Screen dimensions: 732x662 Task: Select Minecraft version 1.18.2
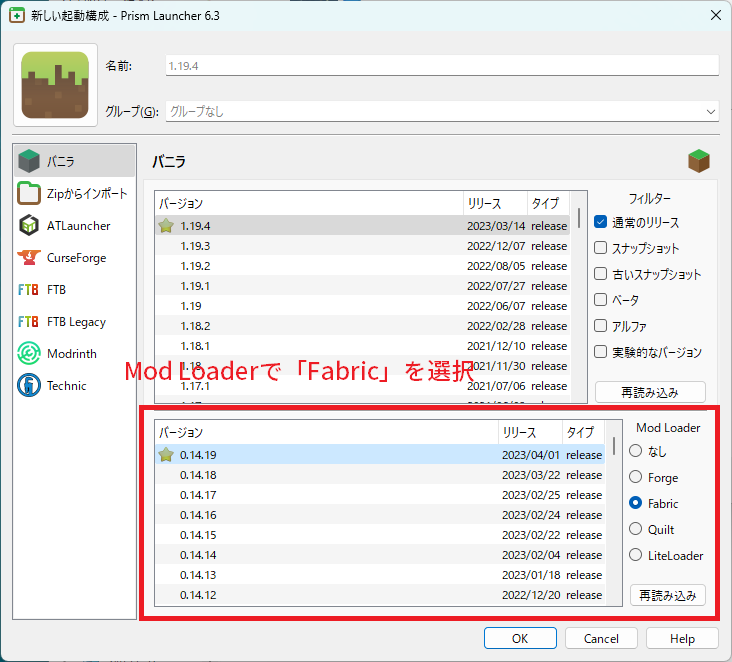pos(362,326)
